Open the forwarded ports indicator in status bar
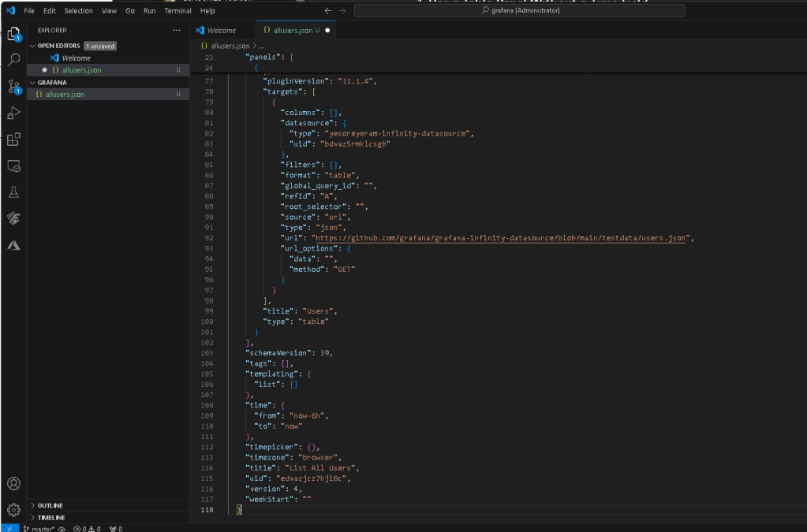Viewport: 807px width, 532px height. pyautogui.click(x=116, y=528)
